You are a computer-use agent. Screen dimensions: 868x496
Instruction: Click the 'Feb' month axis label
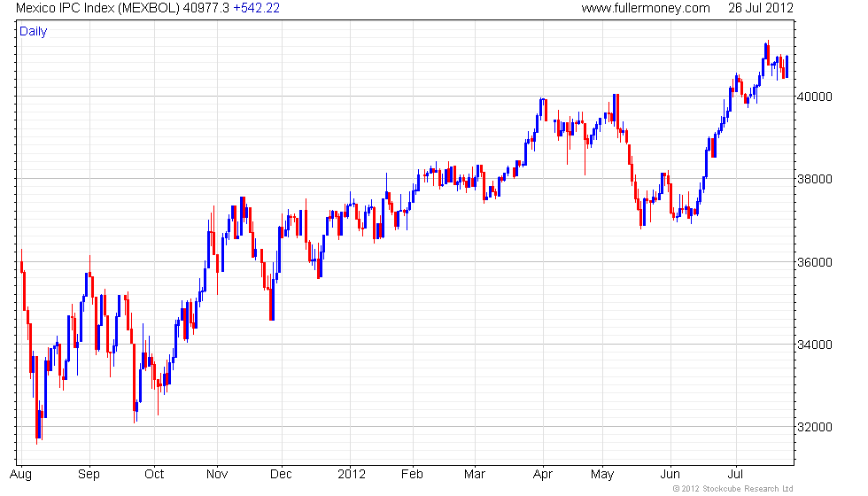(412, 475)
